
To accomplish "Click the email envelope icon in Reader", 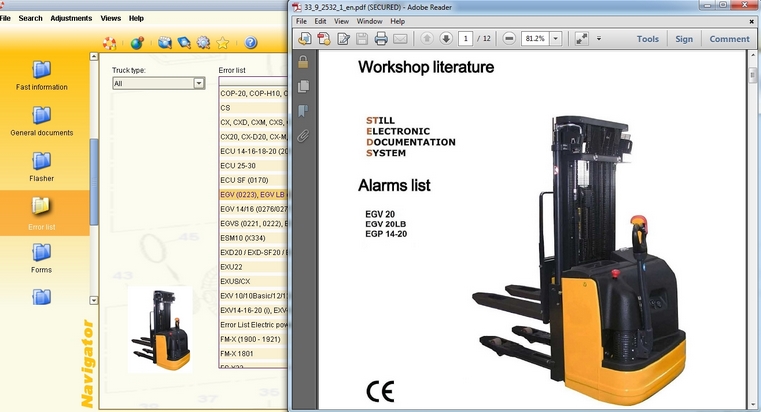I will click(x=400, y=39).
